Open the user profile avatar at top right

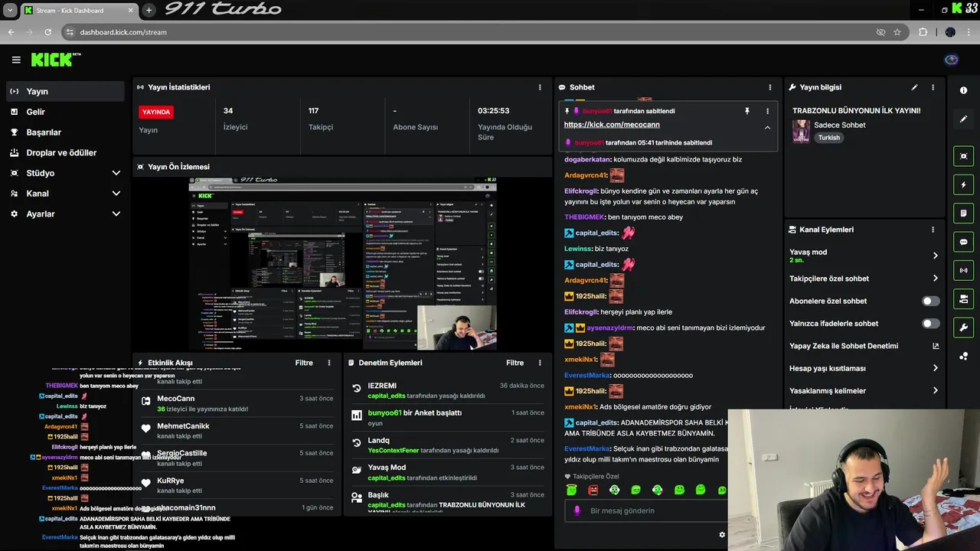click(952, 60)
